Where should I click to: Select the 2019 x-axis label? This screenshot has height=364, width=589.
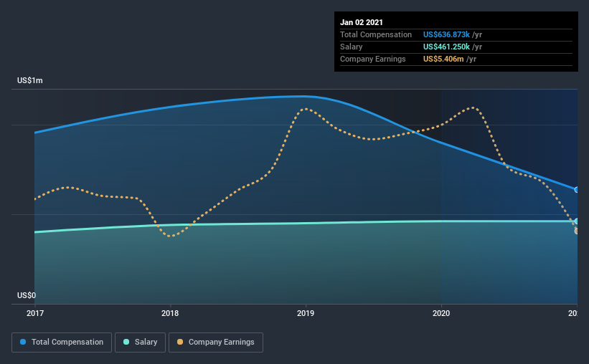(x=306, y=313)
